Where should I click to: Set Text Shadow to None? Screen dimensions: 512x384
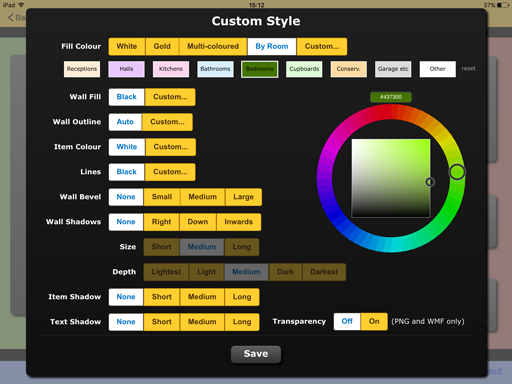coord(126,322)
